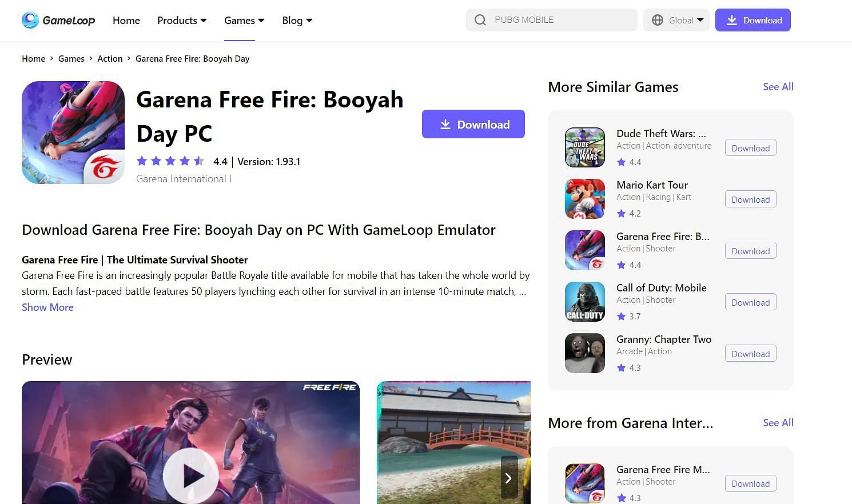Screen dimensions: 852x504
Task: Download Garena Free Fire MAX
Action: coord(750,483)
